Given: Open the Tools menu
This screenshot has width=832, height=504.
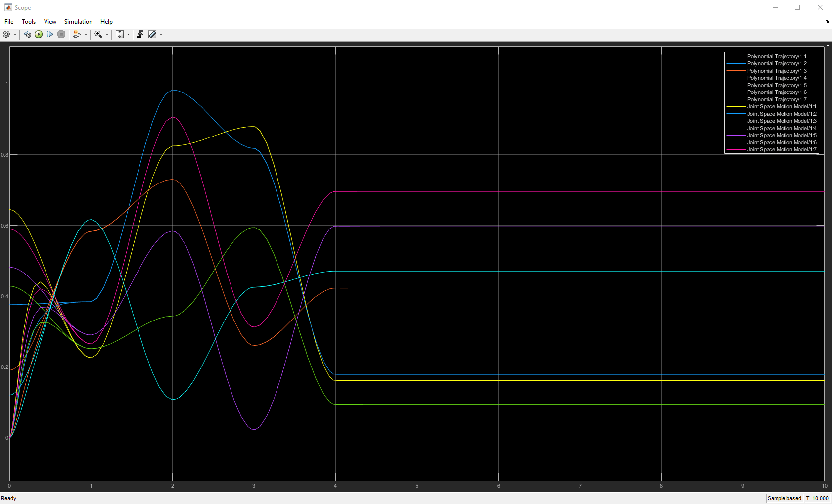Looking at the screenshot, I should coord(28,21).
